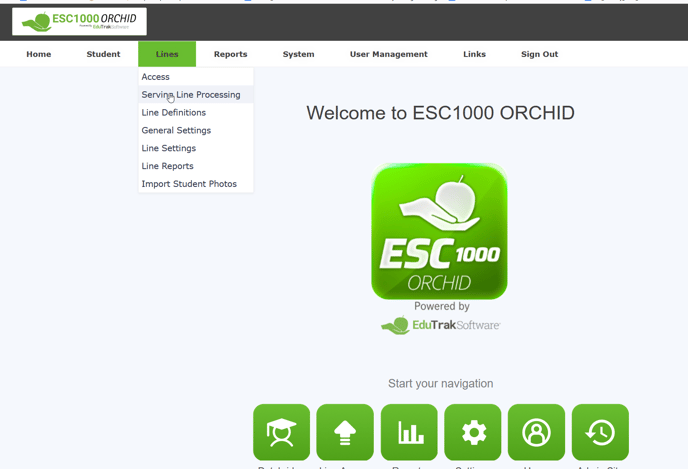Select General Settings in Lines menu

click(176, 131)
